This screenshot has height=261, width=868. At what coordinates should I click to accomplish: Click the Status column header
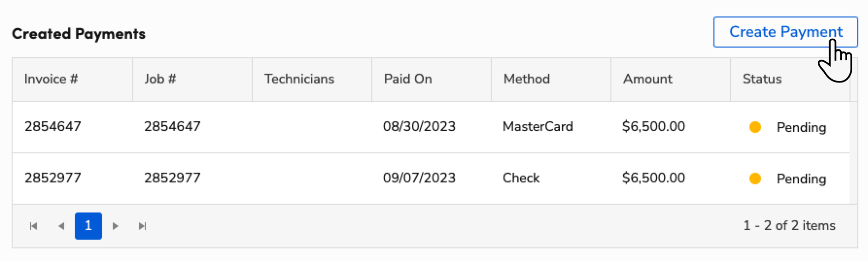762,79
